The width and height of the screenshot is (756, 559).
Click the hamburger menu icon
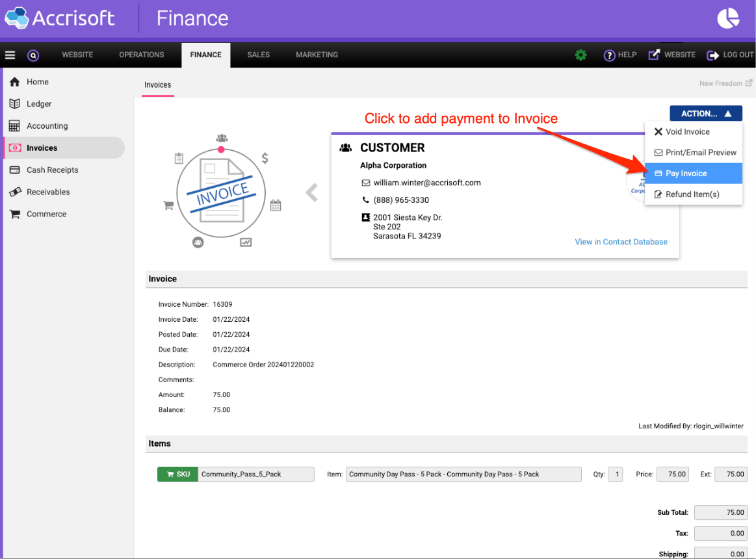click(x=10, y=55)
